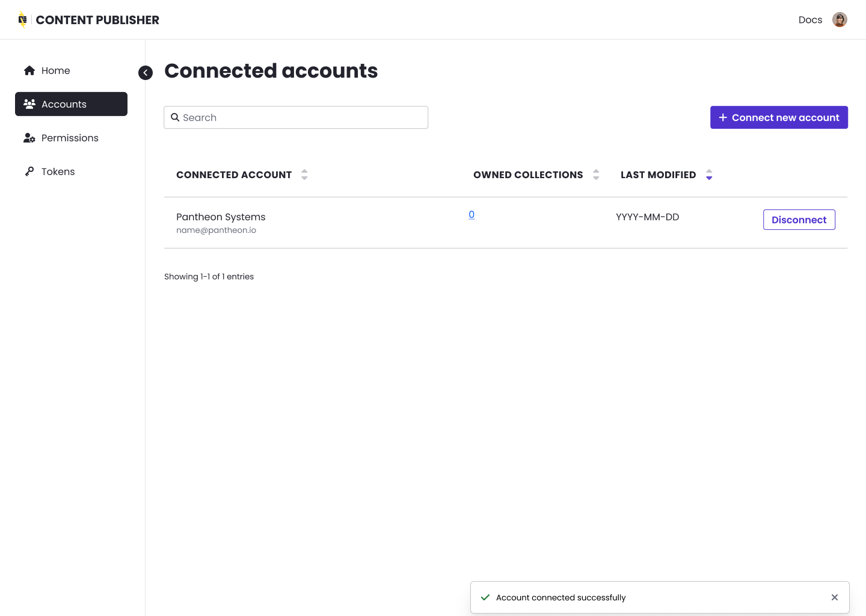Click the Home house icon

pyautogui.click(x=29, y=70)
